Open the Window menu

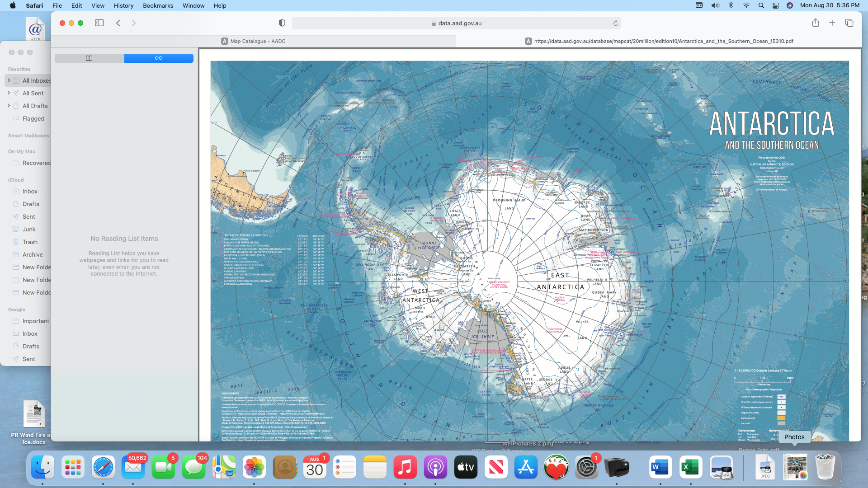(x=193, y=5)
